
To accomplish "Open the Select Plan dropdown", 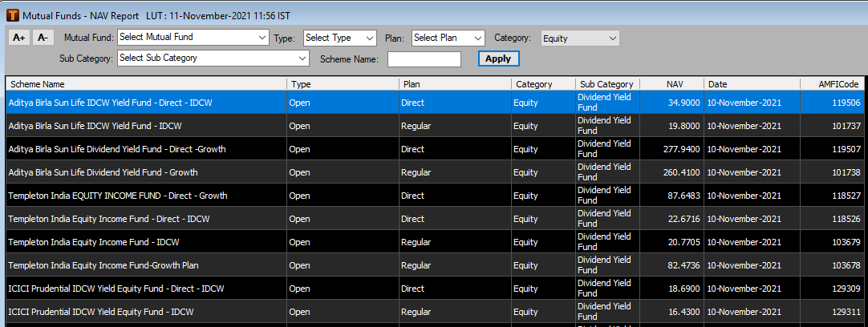I will (x=448, y=38).
